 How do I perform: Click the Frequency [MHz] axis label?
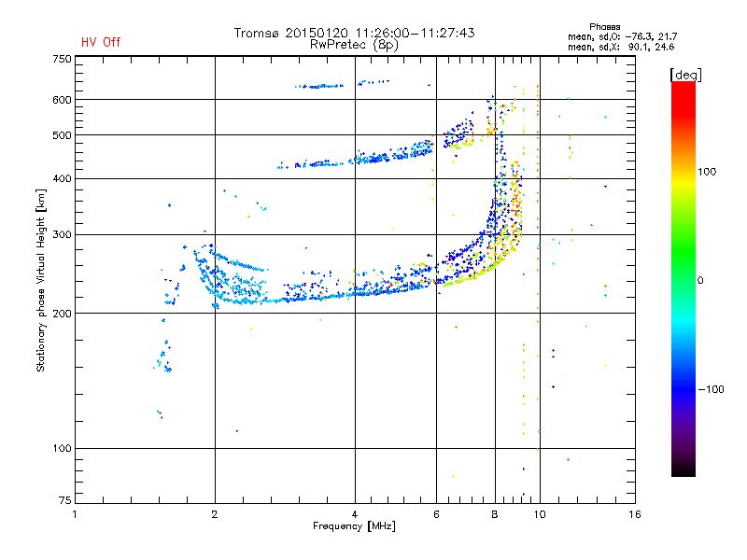354,526
